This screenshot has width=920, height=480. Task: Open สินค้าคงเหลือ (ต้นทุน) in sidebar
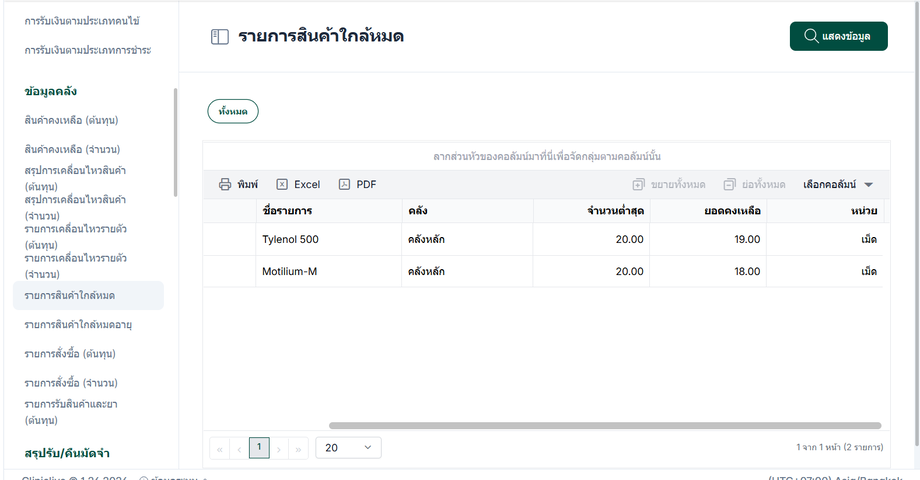[72, 120]
